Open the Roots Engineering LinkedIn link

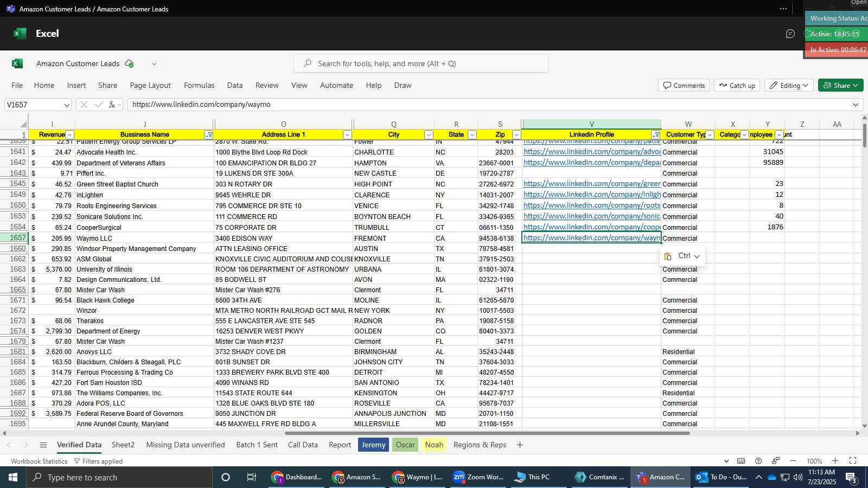coord(592,206)
